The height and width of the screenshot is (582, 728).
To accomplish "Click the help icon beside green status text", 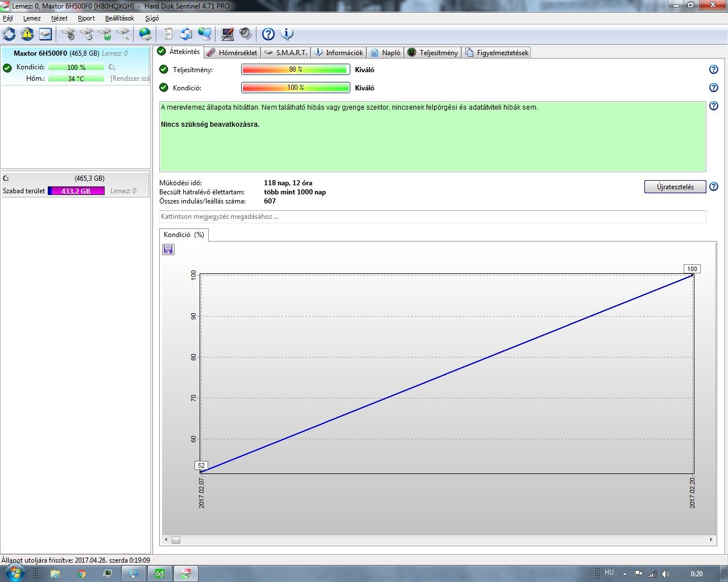I will [x=714, y=106].
